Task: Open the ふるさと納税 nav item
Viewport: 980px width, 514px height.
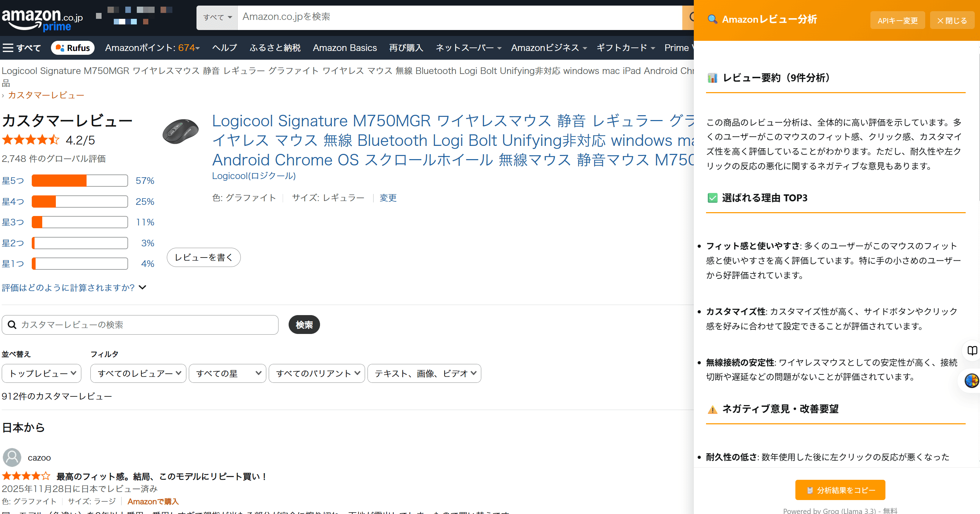Action: 275,48
